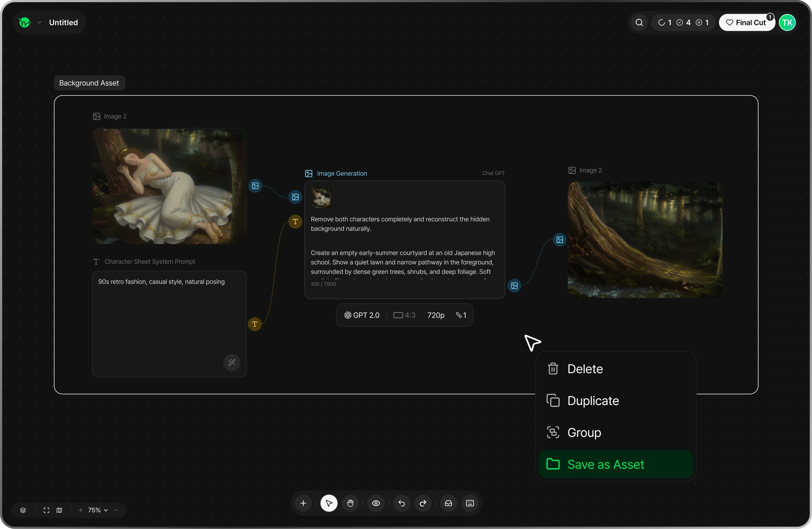The image size is (812, 529).
Task: Click the image input port on Image Generation node
Action: (295, 197)
